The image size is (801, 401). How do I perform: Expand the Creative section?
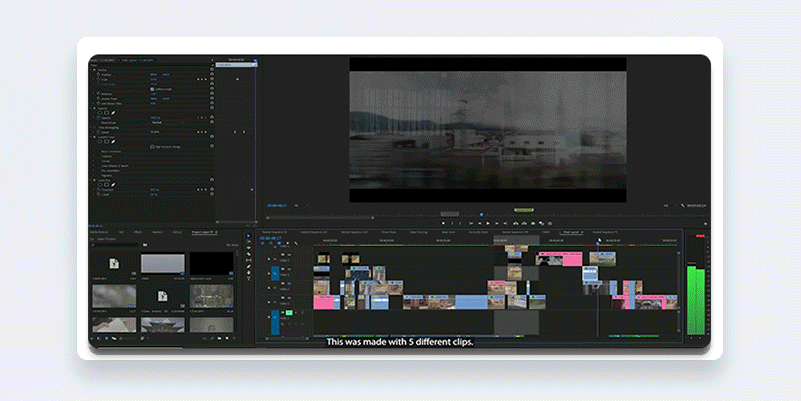click(93, 156)
